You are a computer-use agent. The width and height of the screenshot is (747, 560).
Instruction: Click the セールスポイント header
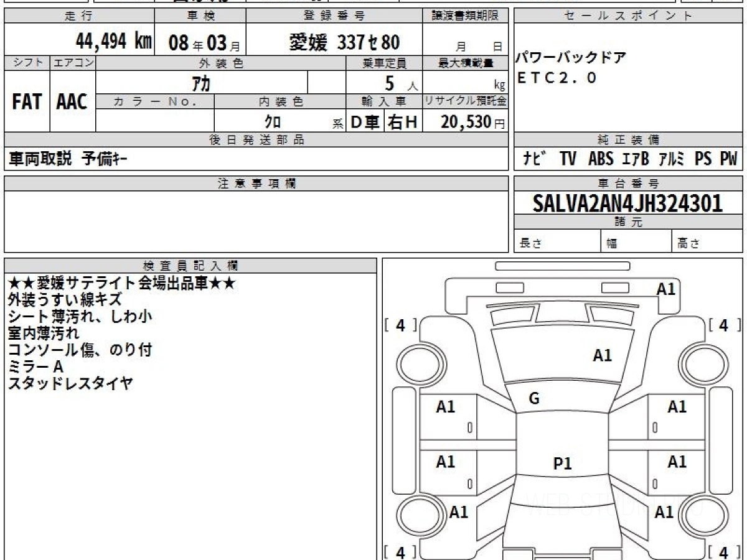[628, 16]
